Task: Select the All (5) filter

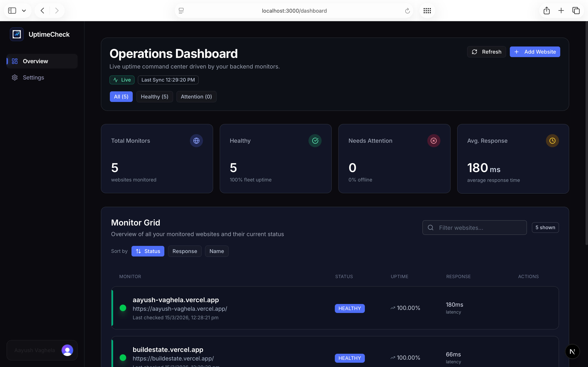Action: 121,97
